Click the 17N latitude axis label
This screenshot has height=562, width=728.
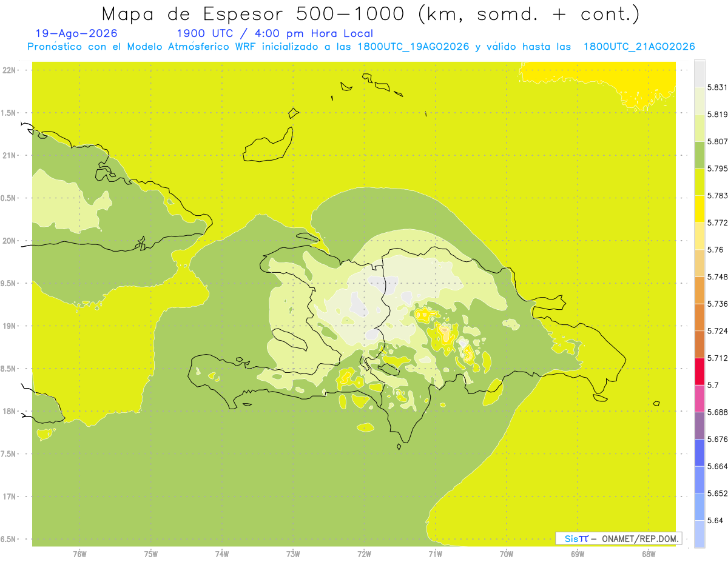(8, 497)
